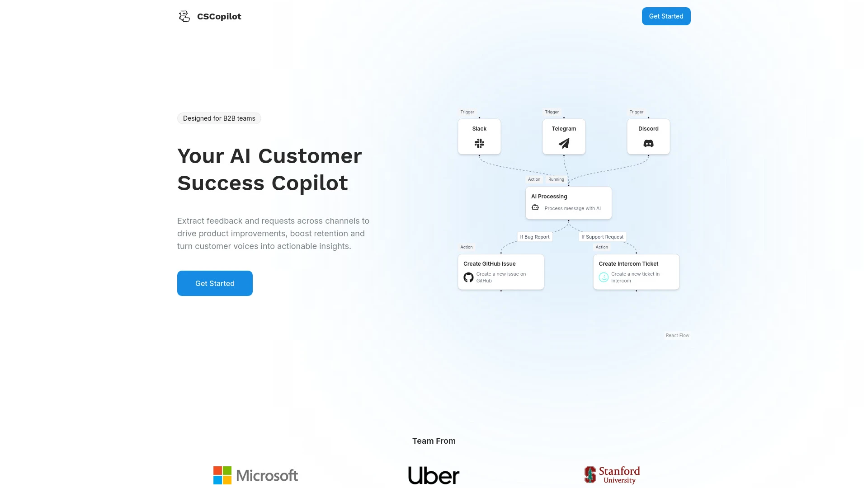The image size is (868, 488).
Task: Click the Uber logo
Action: tap(434, 475)
